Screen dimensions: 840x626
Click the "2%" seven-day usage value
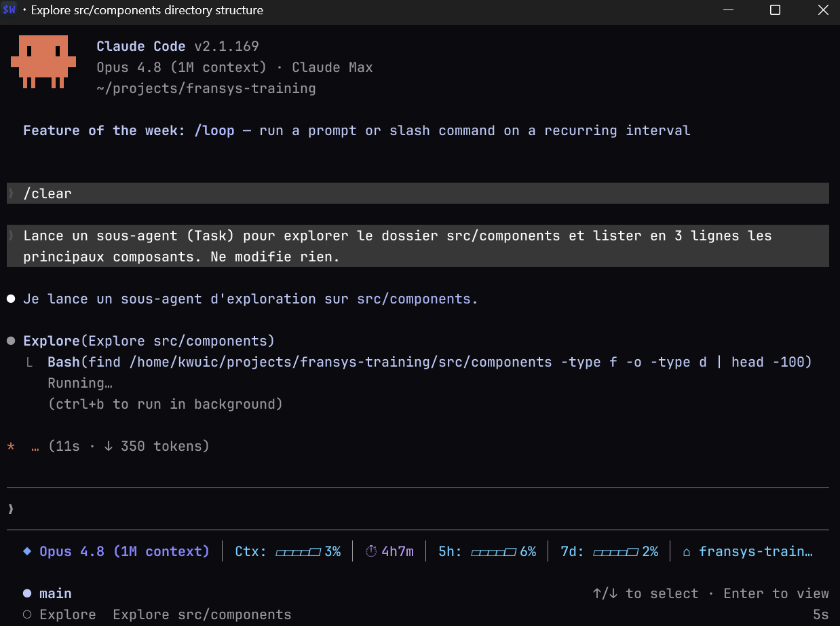(x=650, y=551)
